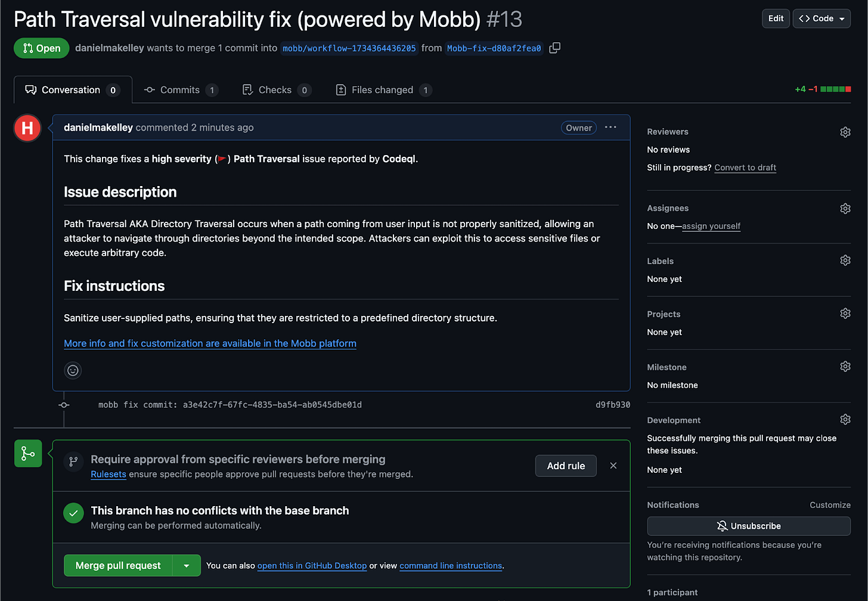Click the No milestone text

[x=672, y=385]
